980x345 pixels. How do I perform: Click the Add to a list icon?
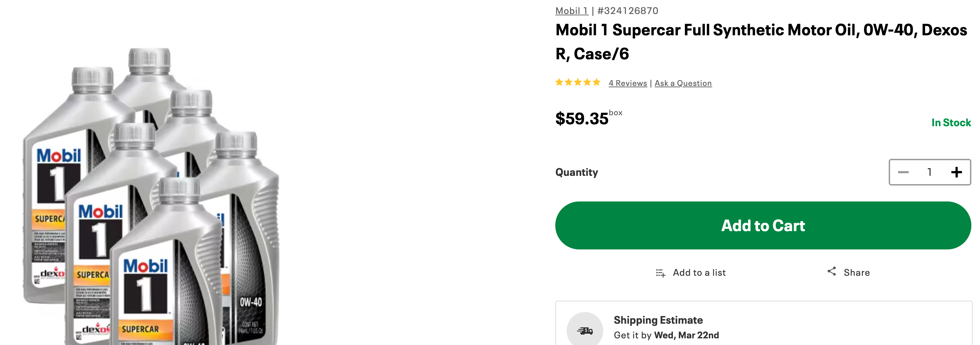[661, 273]
